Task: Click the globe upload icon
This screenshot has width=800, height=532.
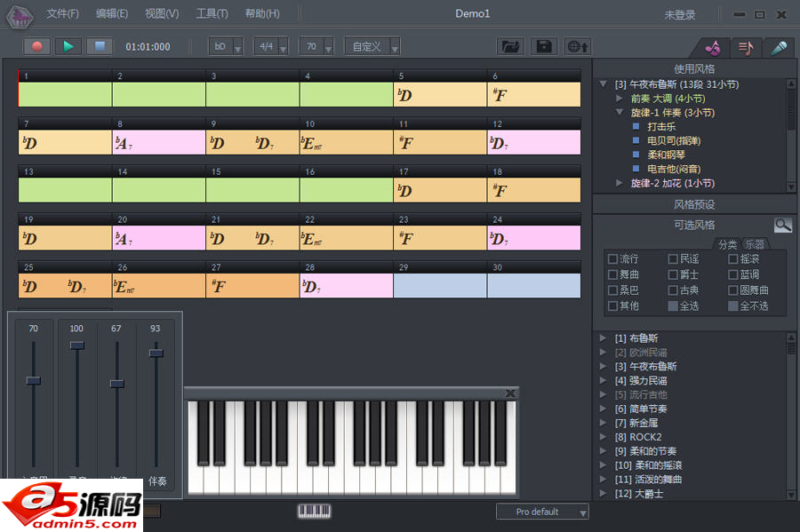Action: [x=578, y=46]
